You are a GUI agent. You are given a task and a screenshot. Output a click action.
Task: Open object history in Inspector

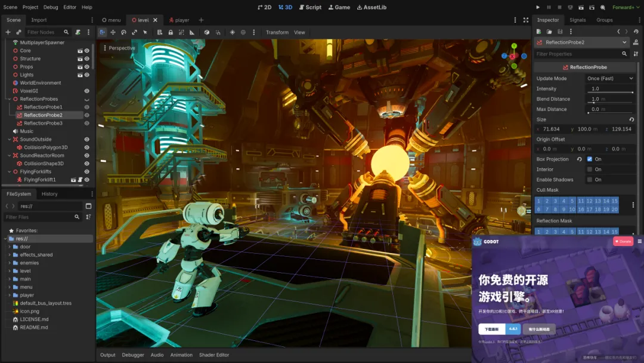coord(636,32)
